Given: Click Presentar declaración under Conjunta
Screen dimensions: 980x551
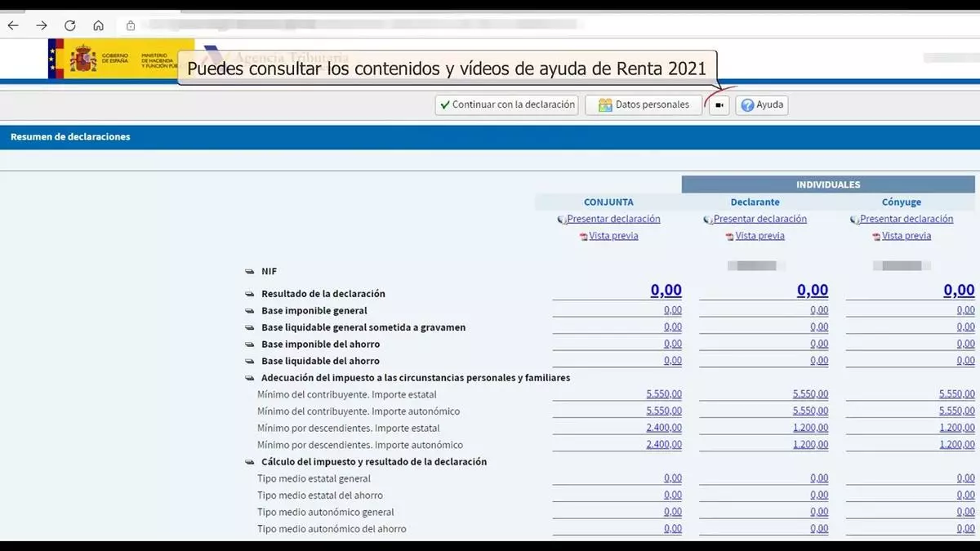Looking at the screenshot, I should (x=613, y=219).
